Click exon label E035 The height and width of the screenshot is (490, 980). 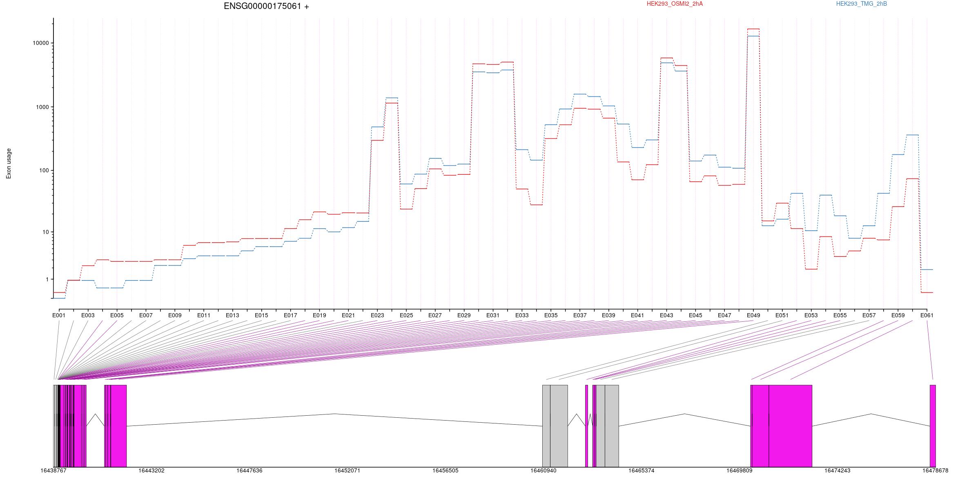551,315
